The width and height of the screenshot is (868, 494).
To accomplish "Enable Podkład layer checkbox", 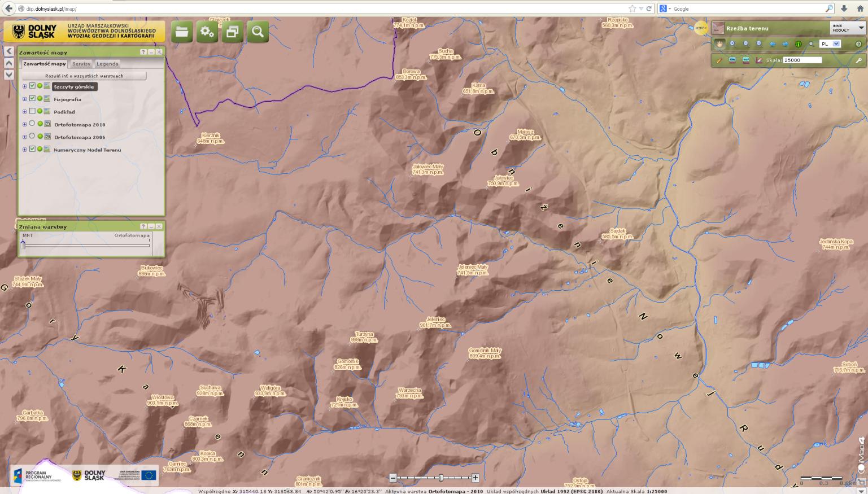I will (32, 111).
